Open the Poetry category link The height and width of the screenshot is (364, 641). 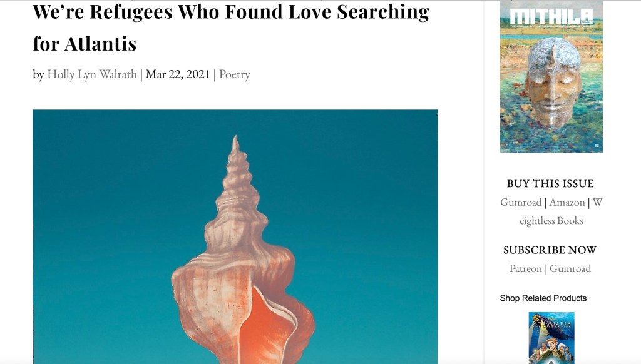pos(234,74)
